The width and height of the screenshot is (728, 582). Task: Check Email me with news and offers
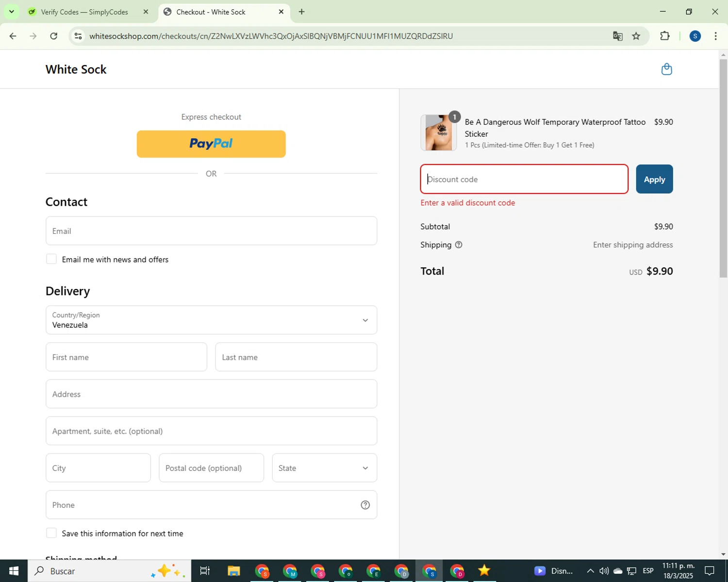pyautogui.click(x=51, y=259)
